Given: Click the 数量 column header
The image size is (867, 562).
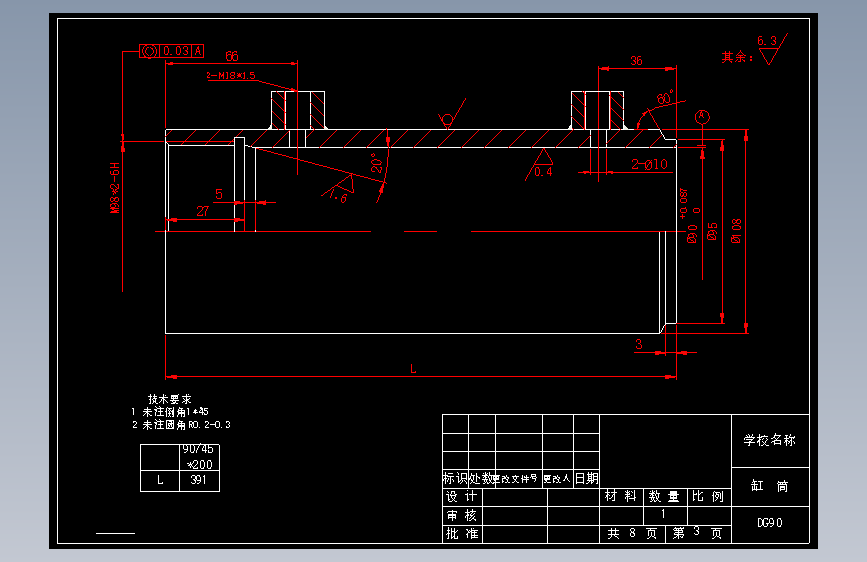Looking at the screenshot, I should pyautogui.click(x=665, y=496).
